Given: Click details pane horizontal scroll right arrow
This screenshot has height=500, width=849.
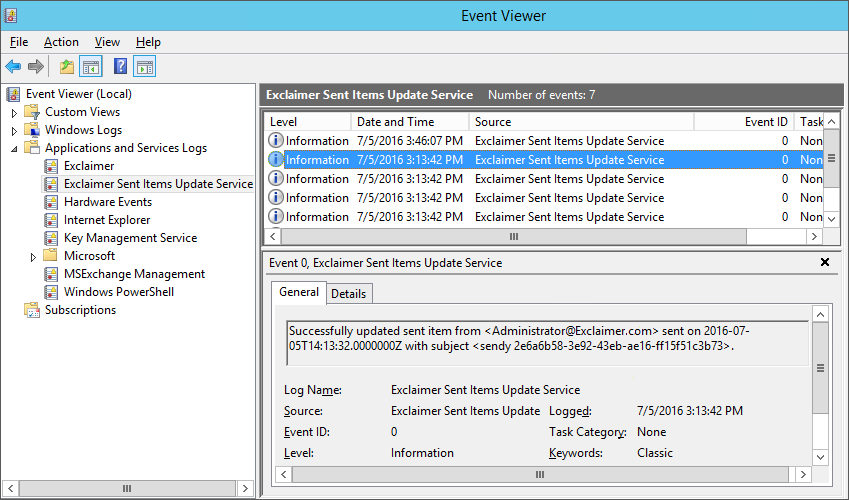Looking at the screenshot, I should (803, 475).
